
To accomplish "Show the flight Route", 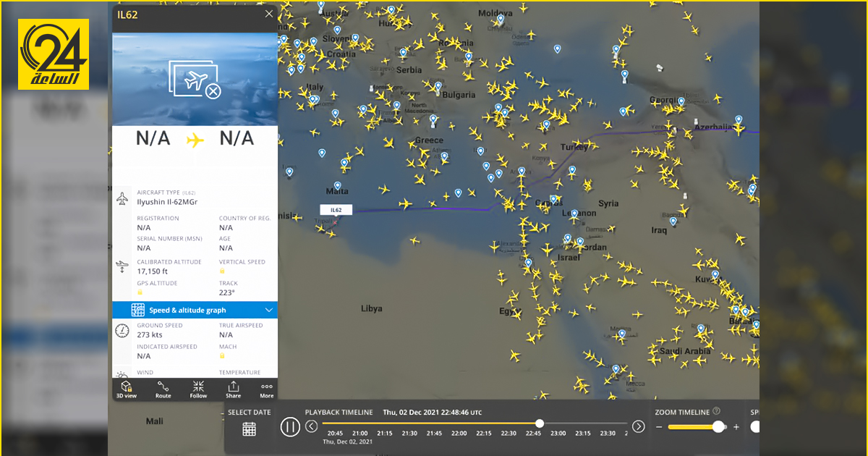I will (x=163, y=389).
